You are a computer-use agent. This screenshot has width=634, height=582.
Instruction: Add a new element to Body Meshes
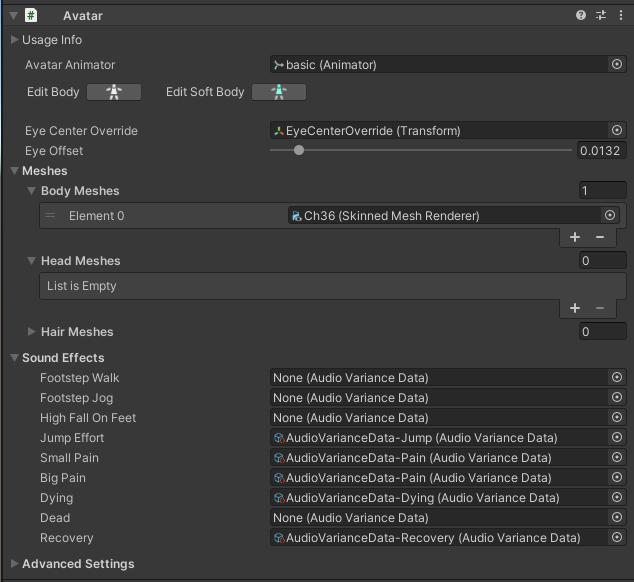(575, 237)
